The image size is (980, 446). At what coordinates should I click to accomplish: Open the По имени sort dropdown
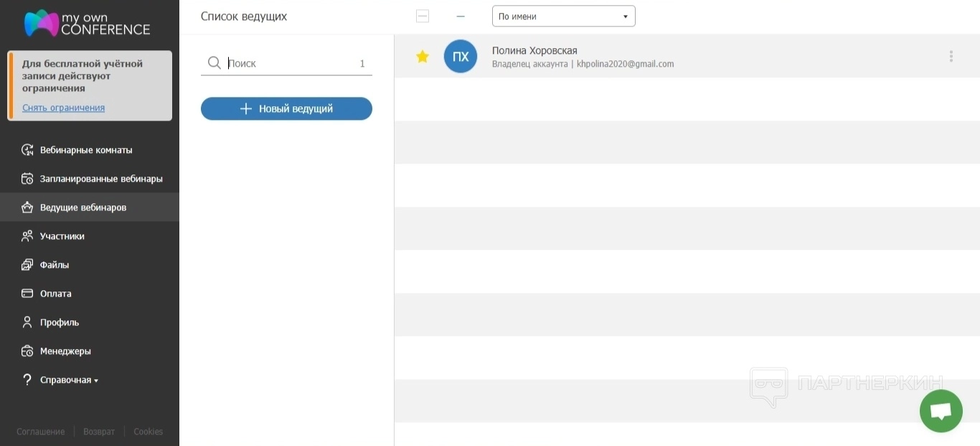563,17
